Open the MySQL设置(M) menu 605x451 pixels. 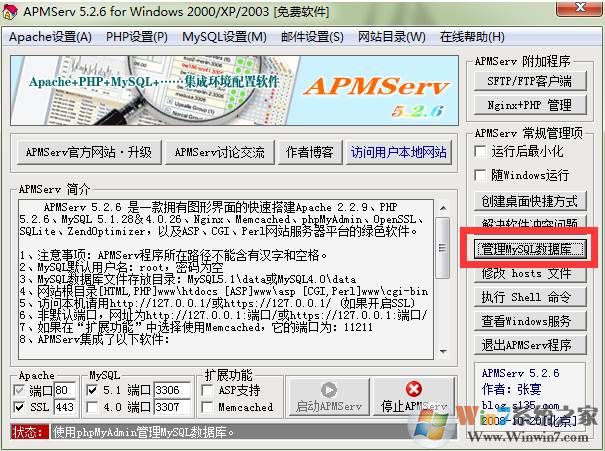pos(224,37)
